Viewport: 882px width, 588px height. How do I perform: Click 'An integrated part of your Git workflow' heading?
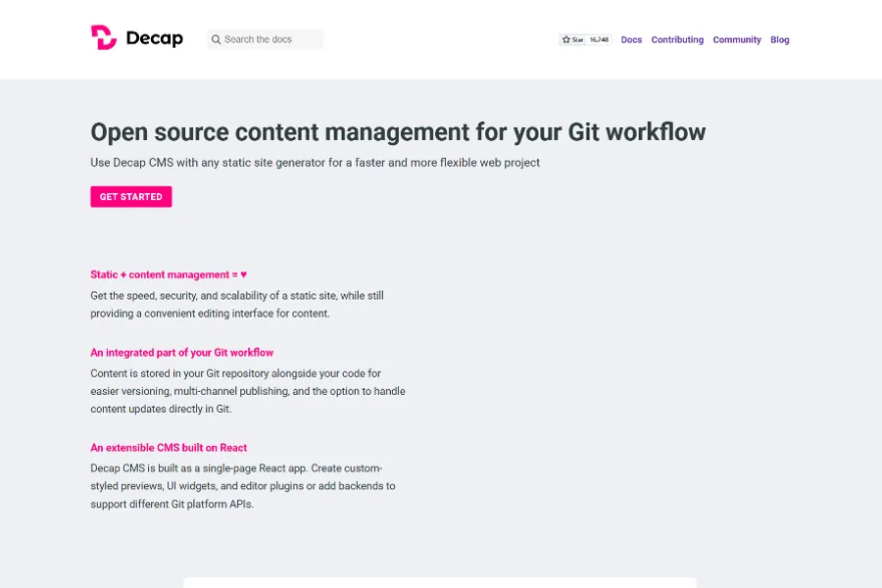tap(181, 353)
